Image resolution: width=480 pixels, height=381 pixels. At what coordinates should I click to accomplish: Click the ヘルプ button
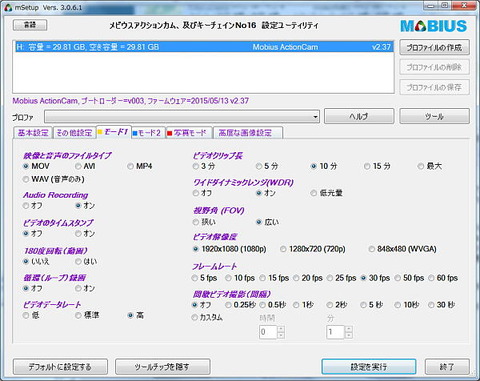coord(359,116)
